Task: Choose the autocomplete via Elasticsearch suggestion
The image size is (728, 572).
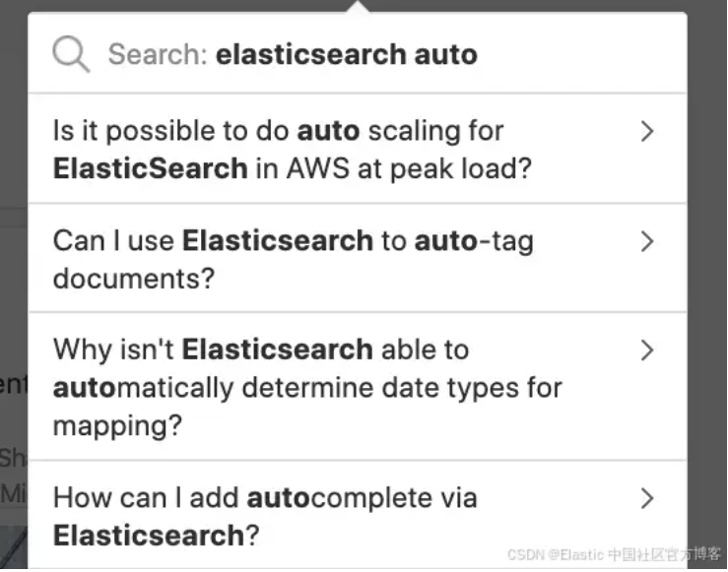Action: (x=296, y=516)
